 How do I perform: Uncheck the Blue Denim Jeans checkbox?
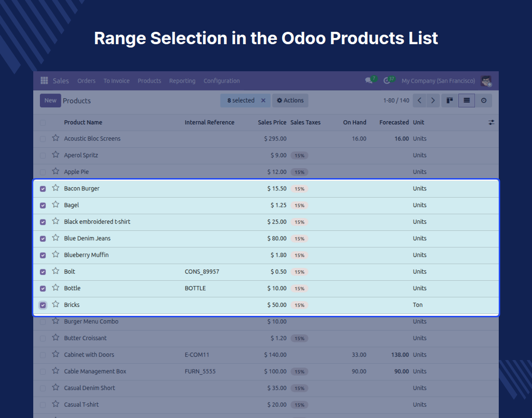[x=43, y=238]
